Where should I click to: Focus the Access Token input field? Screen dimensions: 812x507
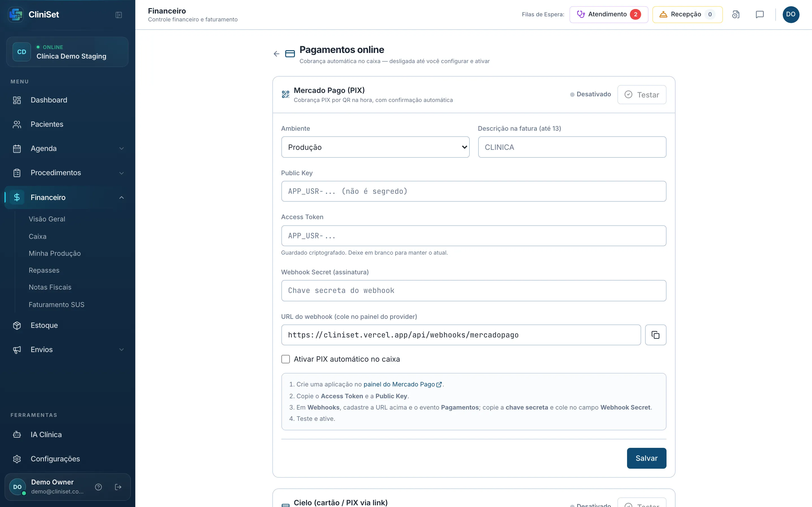[x=473, y=236]
